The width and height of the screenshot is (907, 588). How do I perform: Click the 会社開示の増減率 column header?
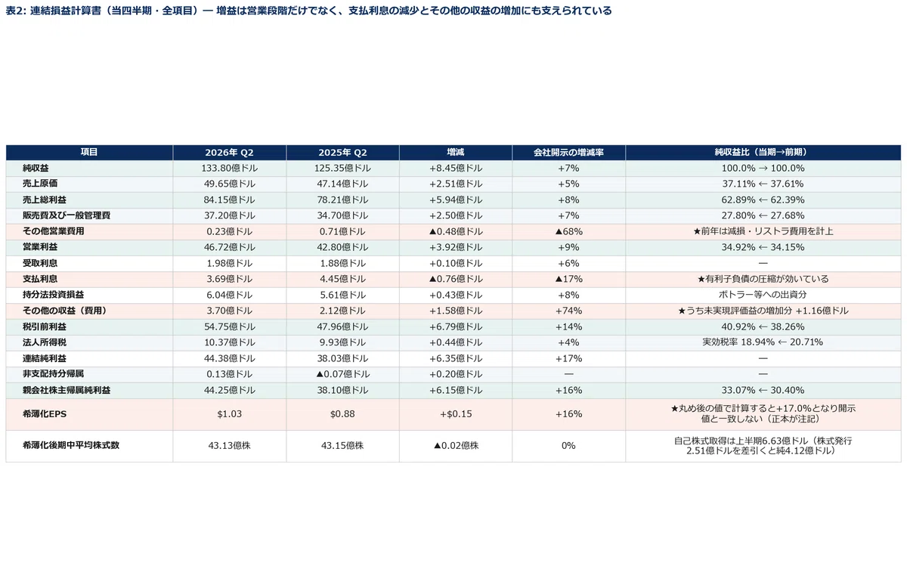568,152
